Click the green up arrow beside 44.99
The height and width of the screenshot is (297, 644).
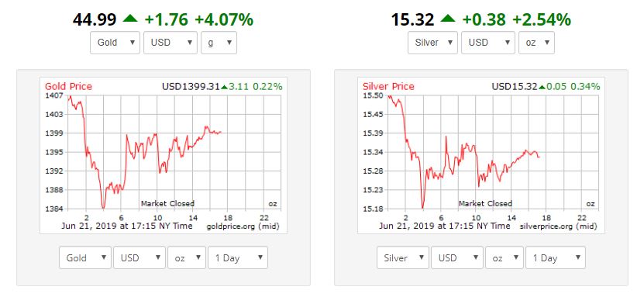coord(131,18)
